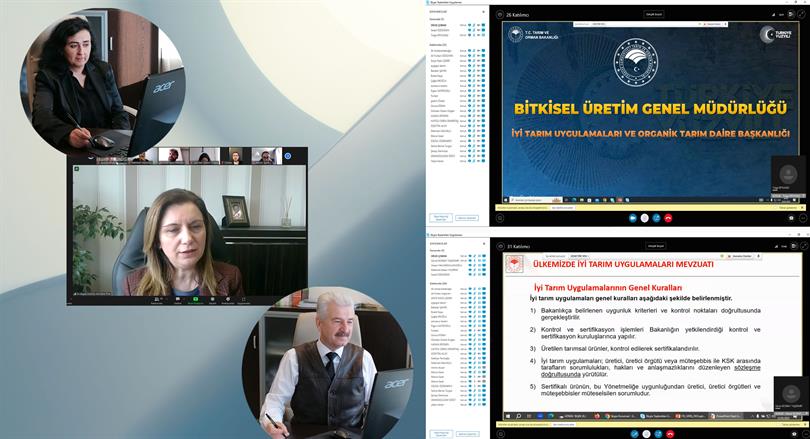Open conversation icon at upper window's bottom-left

coord(500,218)
